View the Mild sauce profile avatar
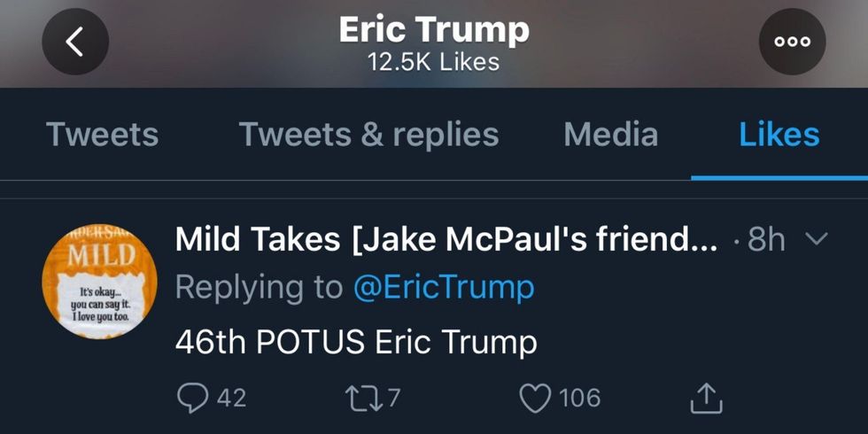The image size is (868, 434). coord(99,280)
